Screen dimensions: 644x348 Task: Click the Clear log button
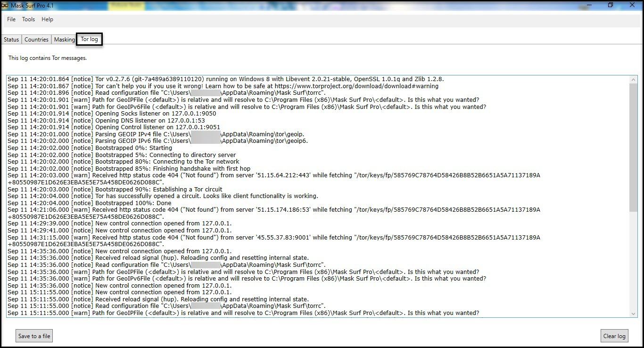point(614,336)
